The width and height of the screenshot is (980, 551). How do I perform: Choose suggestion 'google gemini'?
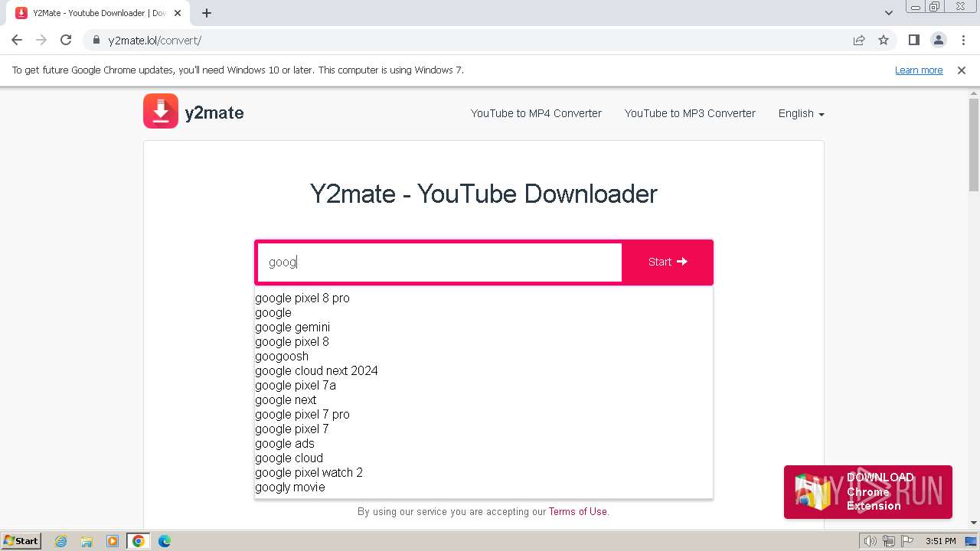point(292,327)
